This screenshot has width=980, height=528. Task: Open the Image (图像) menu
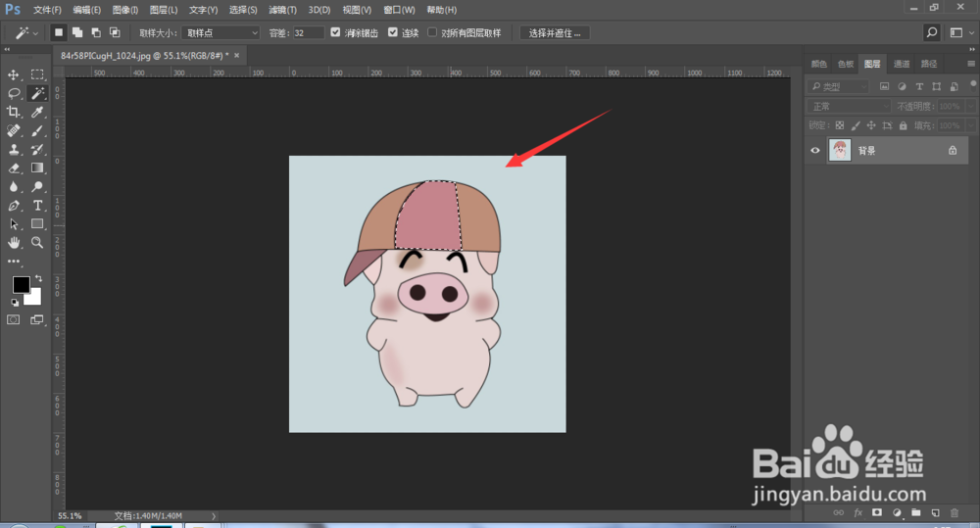coord(125,10)
